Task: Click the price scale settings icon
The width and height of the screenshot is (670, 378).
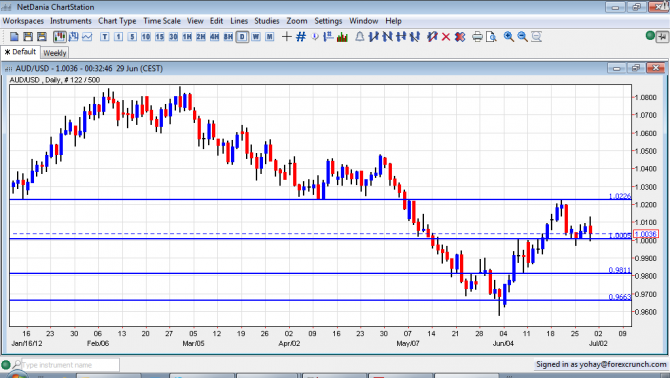Action: coord(328,37)
